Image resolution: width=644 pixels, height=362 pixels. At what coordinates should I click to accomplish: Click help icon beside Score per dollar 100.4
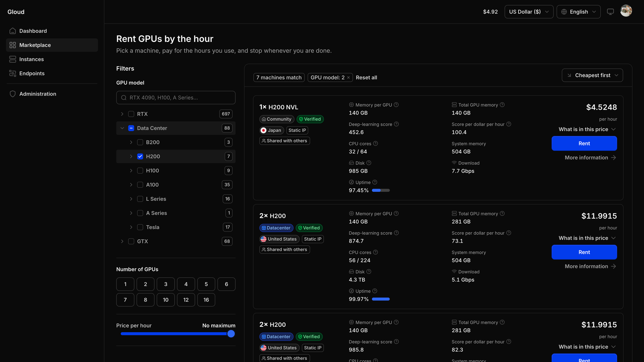pyautogui.click(x=509, y=124)
